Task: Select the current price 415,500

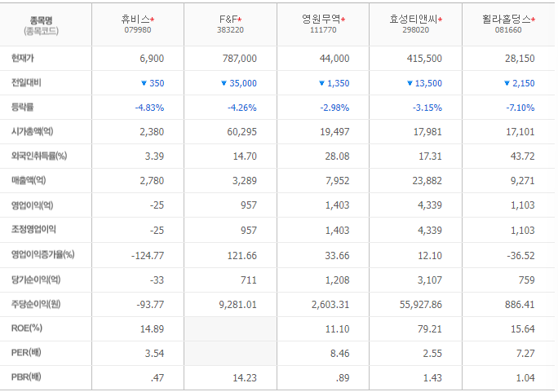Action: (x=424, y=59)
